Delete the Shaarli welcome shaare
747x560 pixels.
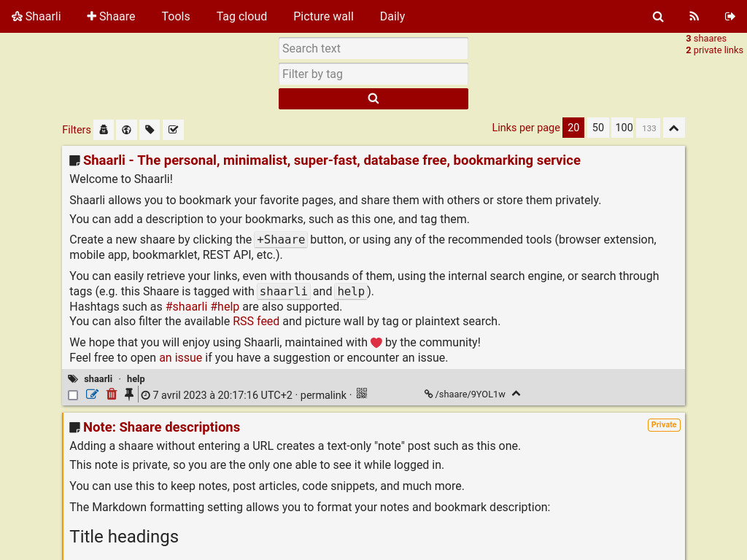pos(112,394)
